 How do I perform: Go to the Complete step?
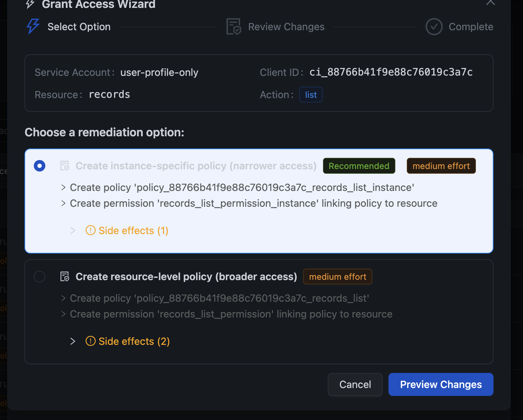(470, 27)
